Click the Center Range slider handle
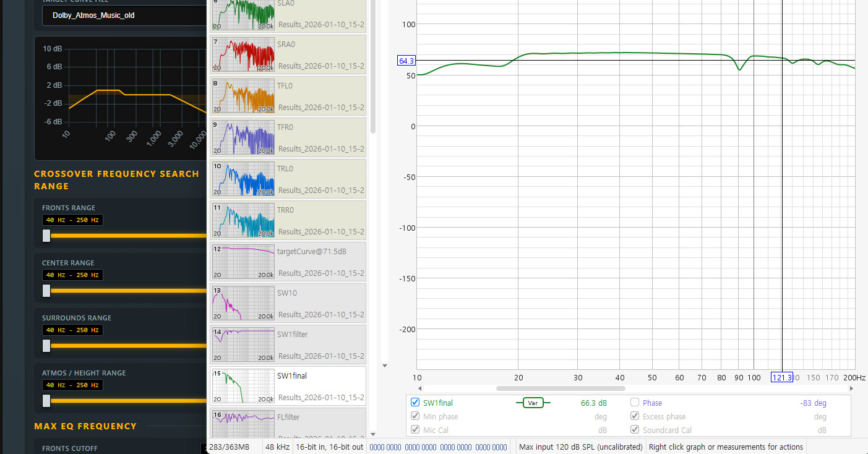 (x=46, y=291)
